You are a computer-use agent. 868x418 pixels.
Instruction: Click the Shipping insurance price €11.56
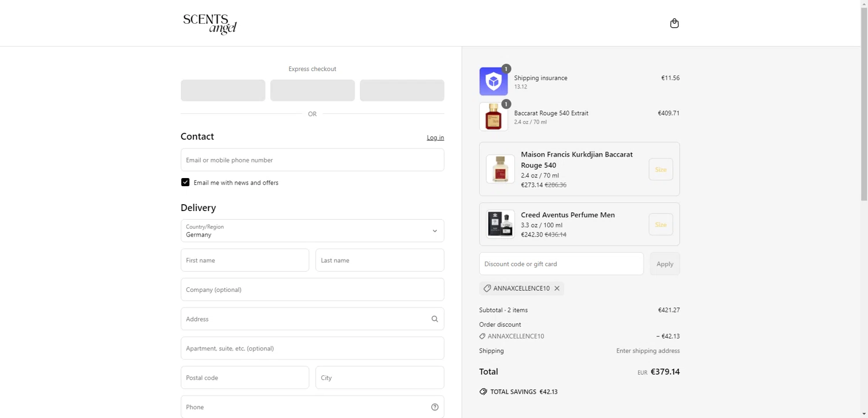pyautogui.click(x=670, y=77)
